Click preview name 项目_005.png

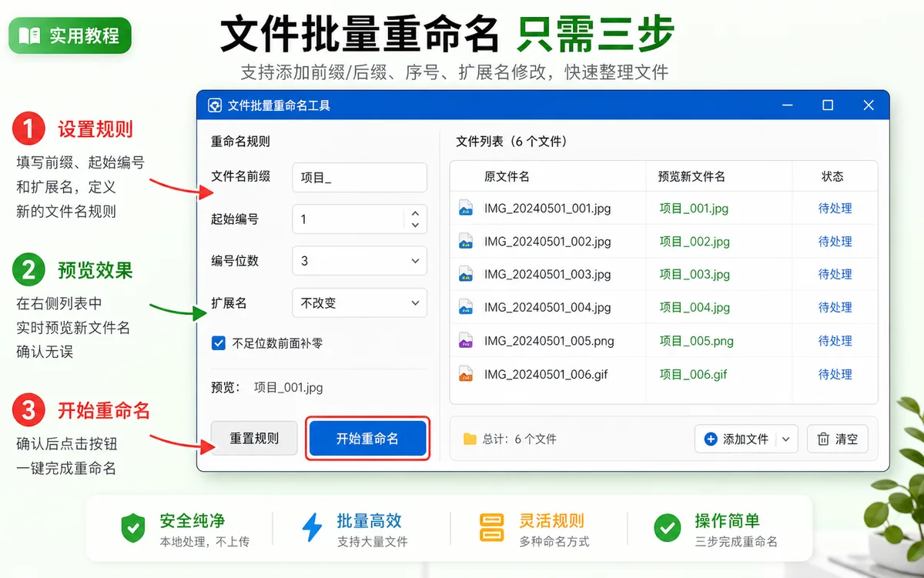pos(697,341)
